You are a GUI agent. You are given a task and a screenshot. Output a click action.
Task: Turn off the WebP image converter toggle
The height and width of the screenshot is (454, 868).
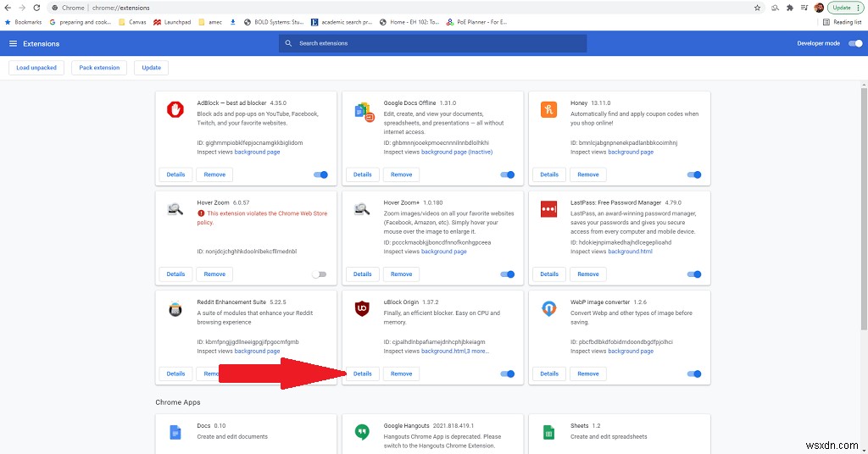(693, 374)
